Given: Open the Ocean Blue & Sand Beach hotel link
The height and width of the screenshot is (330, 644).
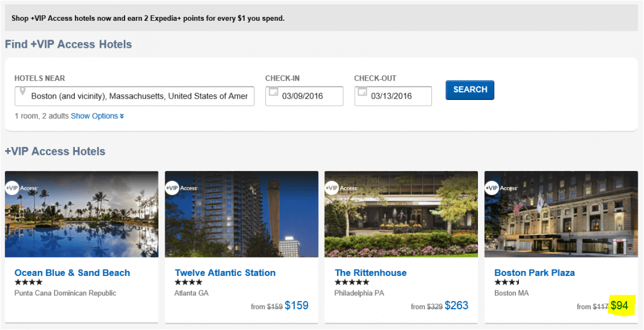Looking at the screenshot, I should coord(72,273).
